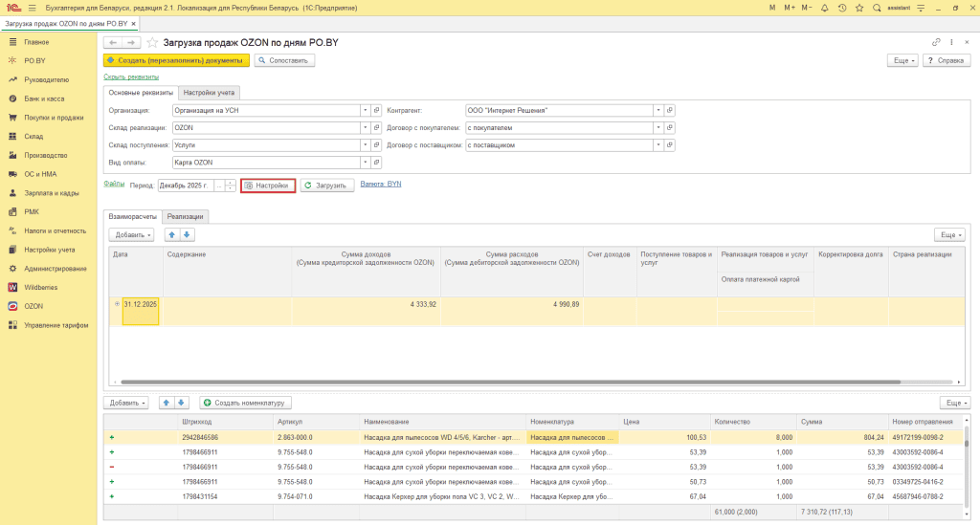Viewport: 980px width, 525px height.
Task: Click the search magnifier in title bar
Action: (877, 8)
